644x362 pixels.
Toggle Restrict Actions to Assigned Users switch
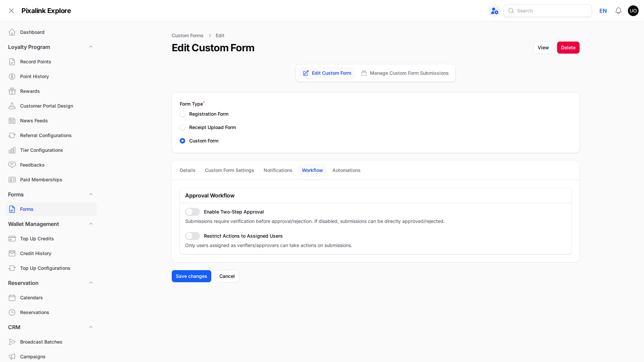[193, 236]
